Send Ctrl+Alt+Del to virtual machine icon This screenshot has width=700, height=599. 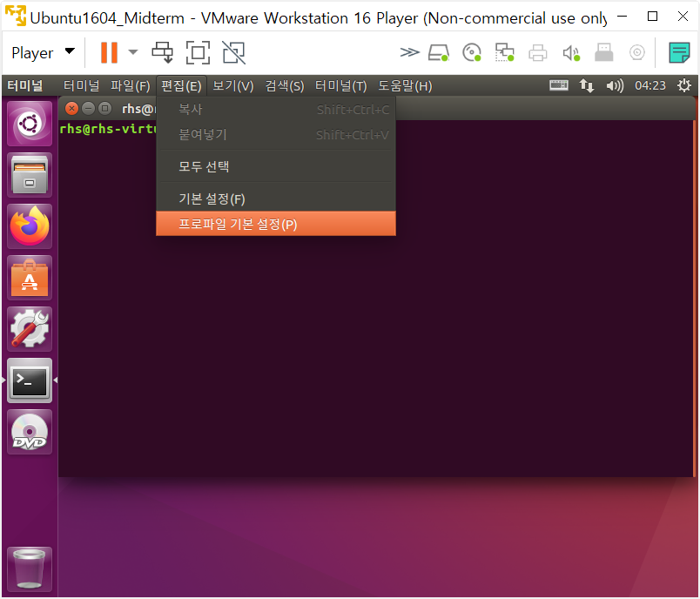coord(163,52)
